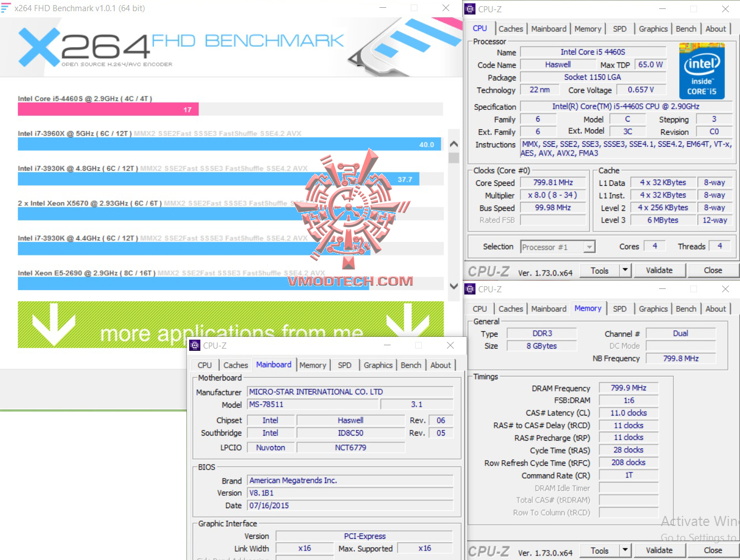Click the motherboard Model value MS-78511
The image size is (740, 560).
313,404
